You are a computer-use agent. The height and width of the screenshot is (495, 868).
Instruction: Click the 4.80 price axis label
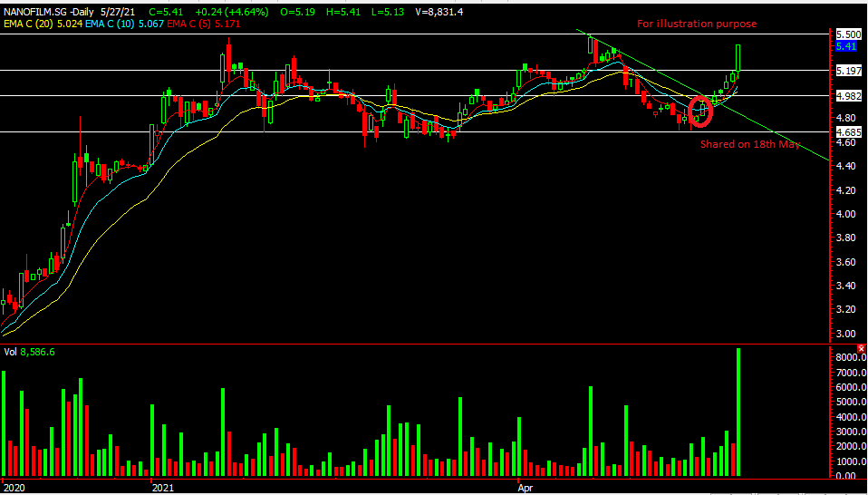847,118
